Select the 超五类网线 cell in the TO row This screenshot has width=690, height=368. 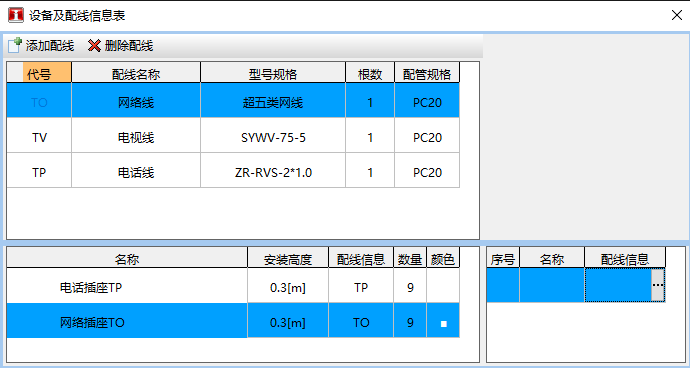point(273,103)
